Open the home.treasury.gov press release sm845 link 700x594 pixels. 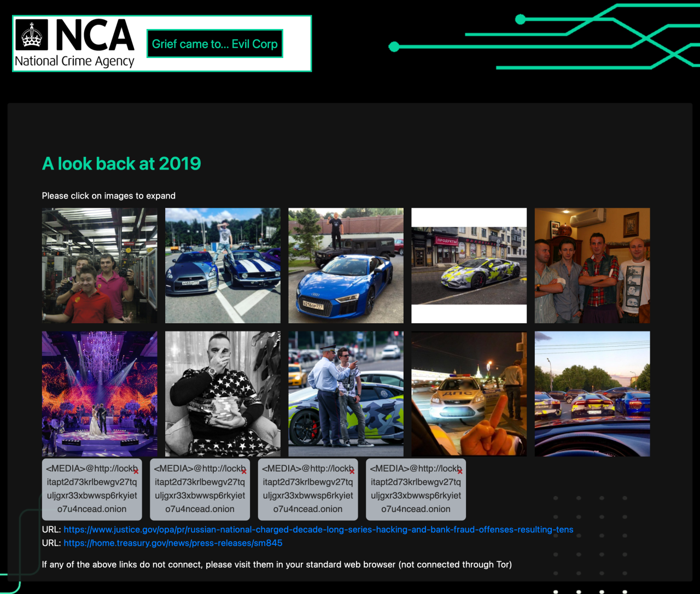[x=173, y=543]
